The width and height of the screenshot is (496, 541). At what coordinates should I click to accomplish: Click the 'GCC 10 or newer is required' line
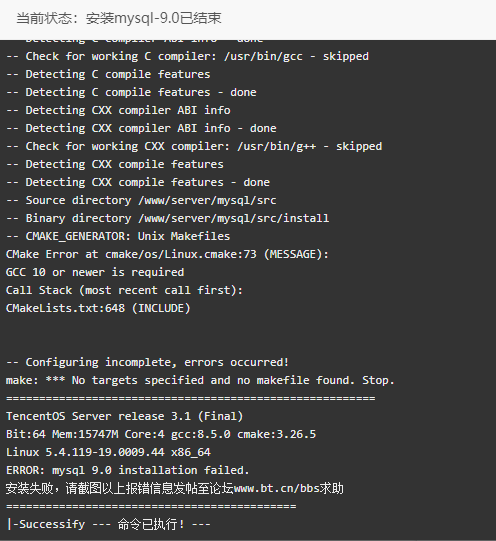tap(95, 272)
